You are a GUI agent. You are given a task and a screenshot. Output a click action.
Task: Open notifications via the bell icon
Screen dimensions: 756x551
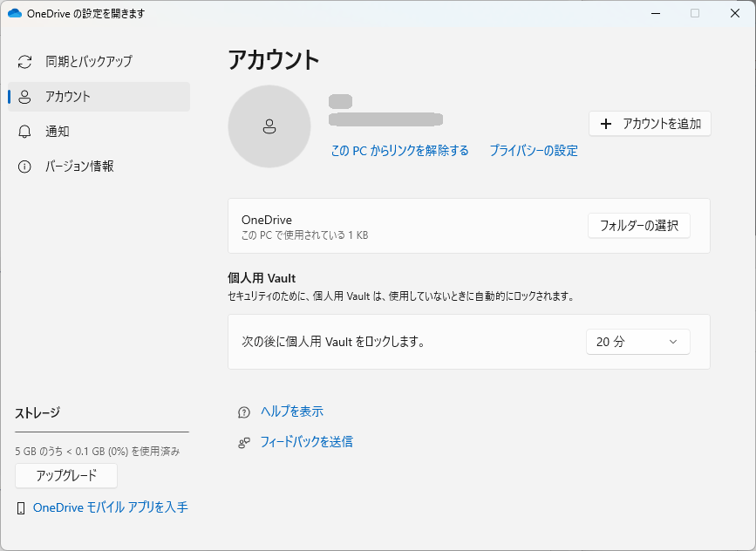click(24, 131)
